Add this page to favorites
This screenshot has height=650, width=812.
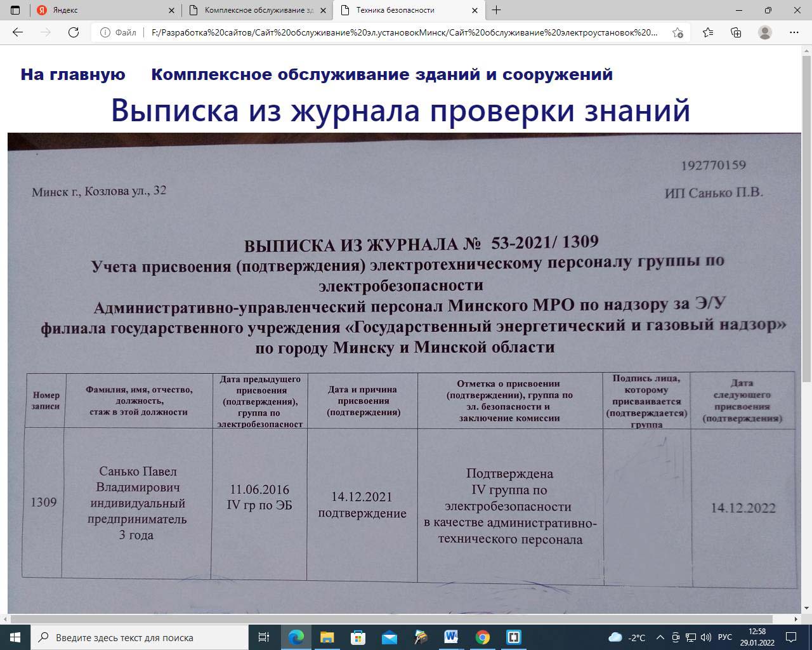(678, 32)
